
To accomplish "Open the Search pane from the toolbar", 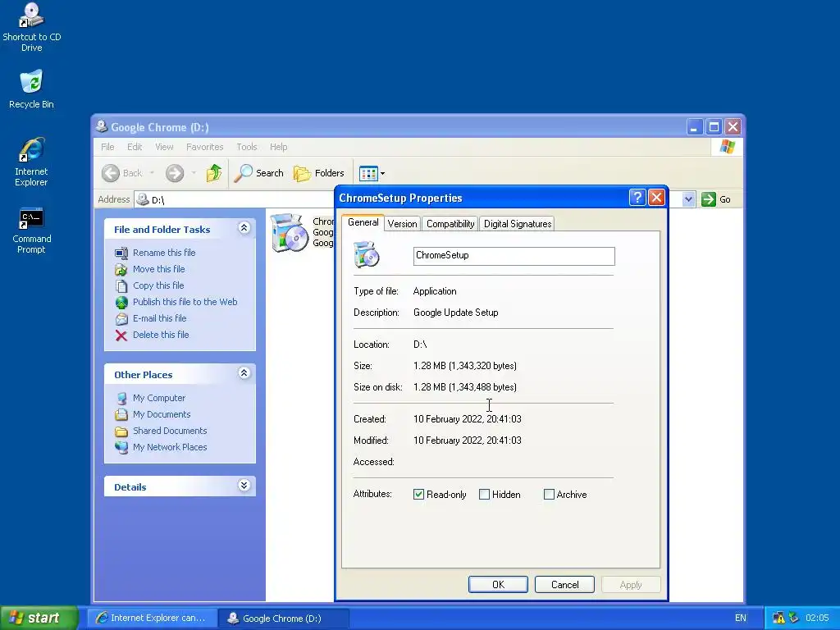I will point(259,173).
